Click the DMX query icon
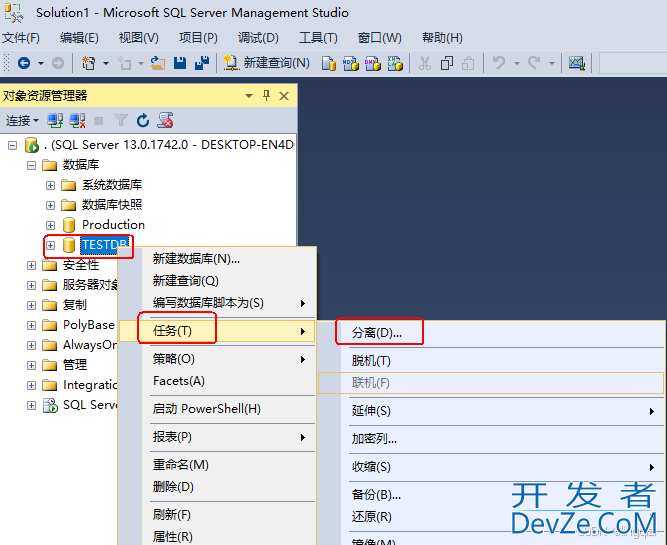Screen dimensions: 667x545 (373, 63)
